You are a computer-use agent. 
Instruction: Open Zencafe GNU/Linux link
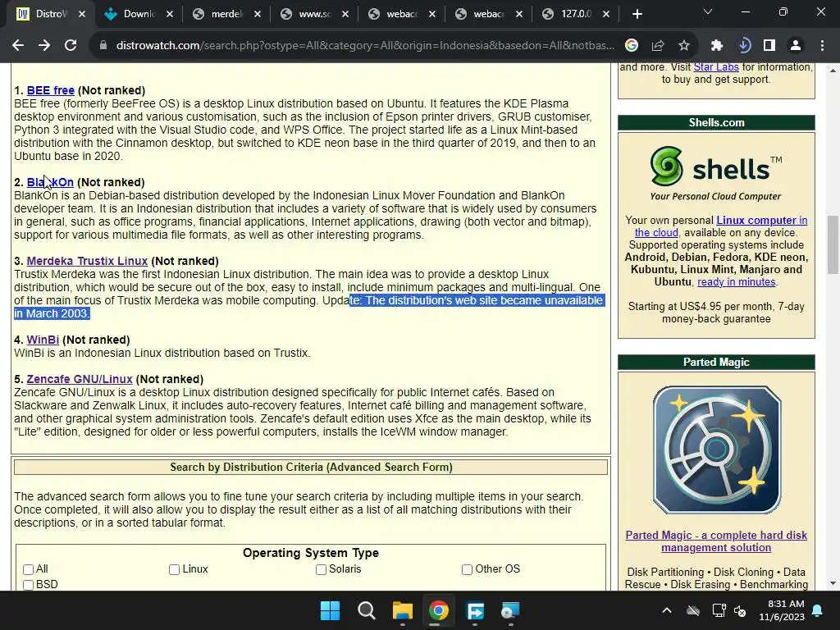coord(80,379)
